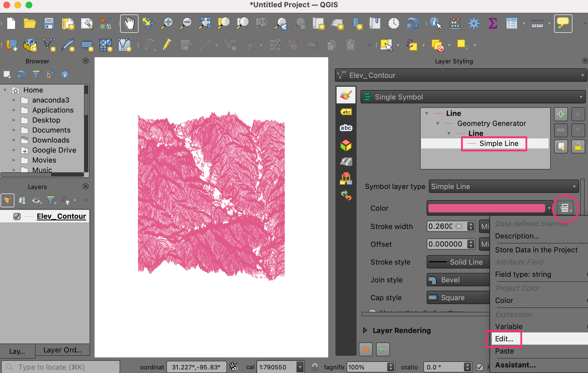
Task: Open the Identify Features tool
Action: 436,24
